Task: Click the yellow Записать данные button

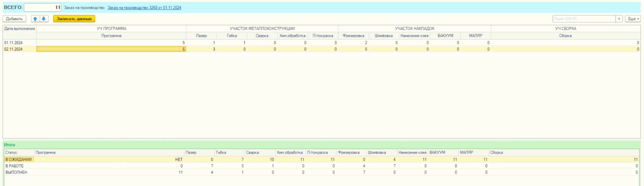Action: [x=74, y=19]
